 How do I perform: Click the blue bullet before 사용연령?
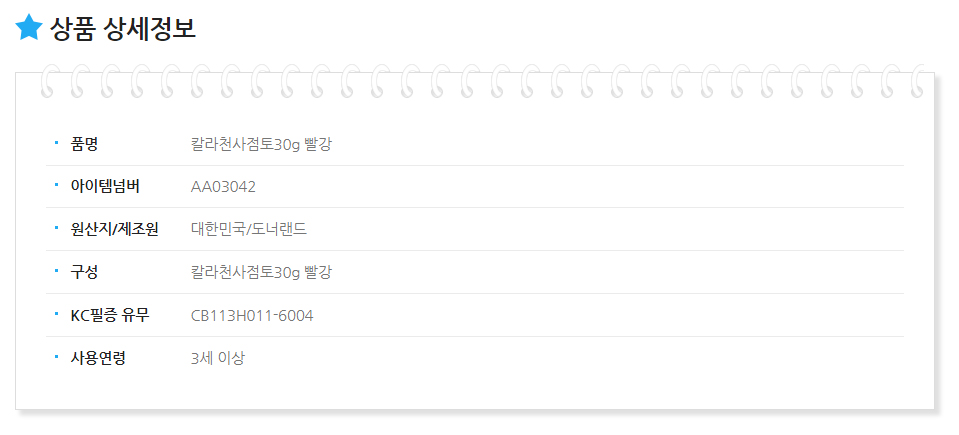tap(56, 356)
